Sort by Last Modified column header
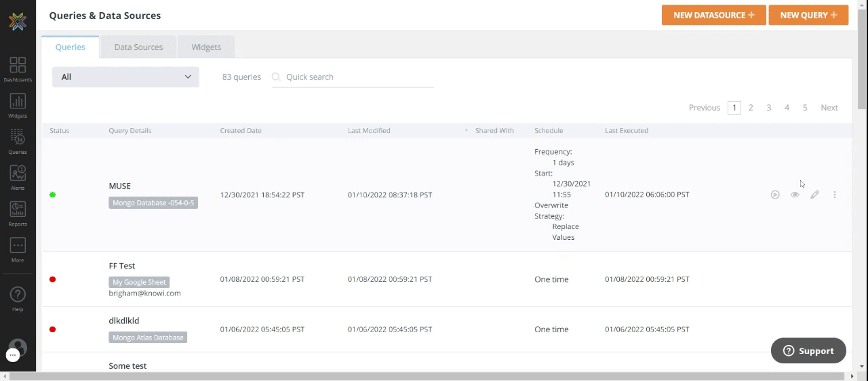 point(369,130)
